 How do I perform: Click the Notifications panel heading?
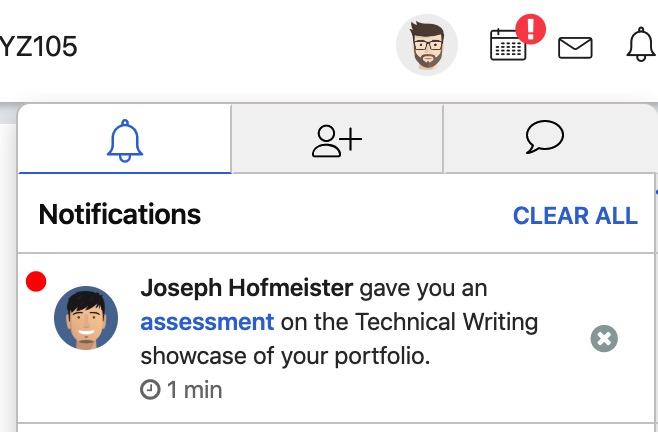point(120,214)
